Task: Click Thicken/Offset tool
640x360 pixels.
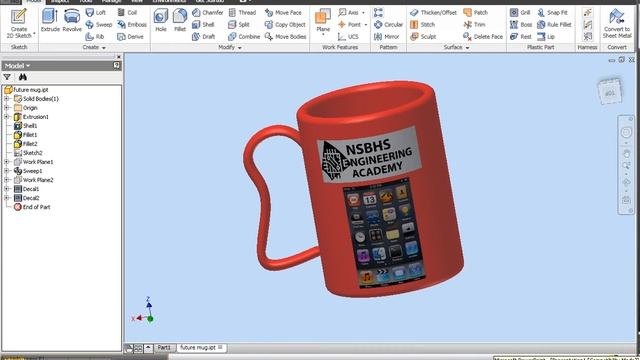Action: [x=433, y=13]
